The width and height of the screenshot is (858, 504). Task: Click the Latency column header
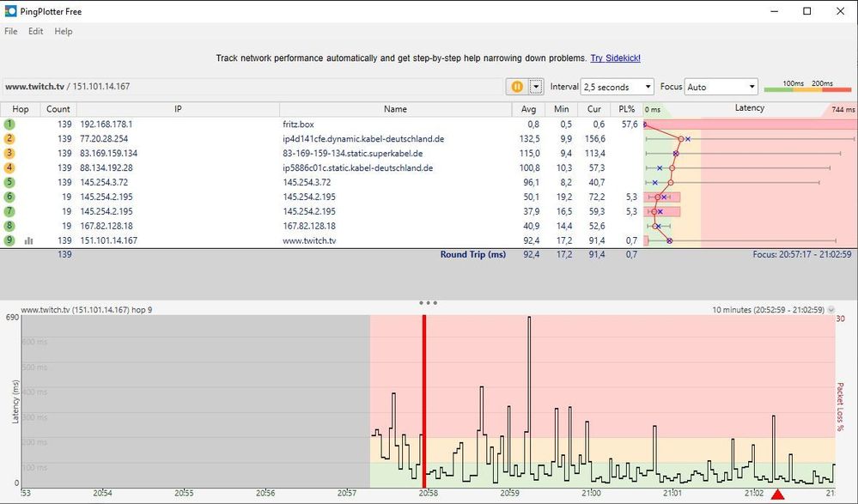749,108
